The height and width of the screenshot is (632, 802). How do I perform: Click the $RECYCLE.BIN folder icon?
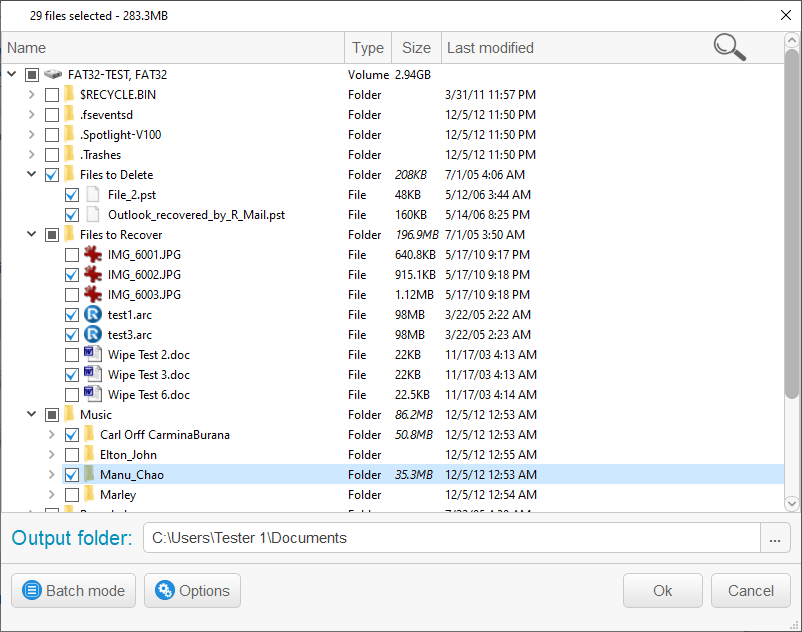(69, 95)
